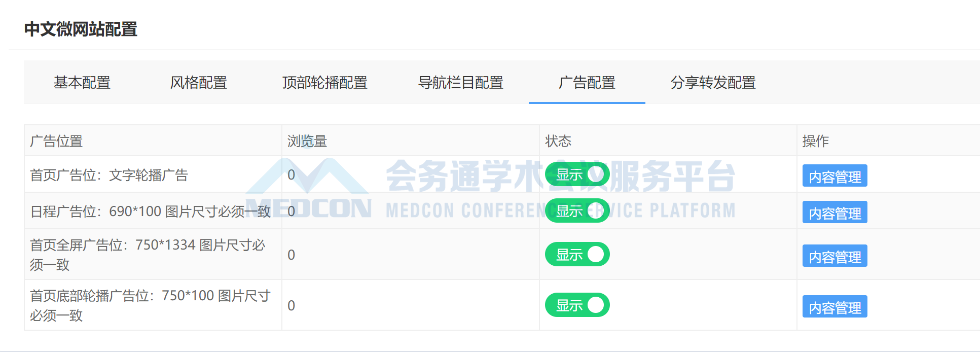Screen dimensions: 980x352
Task: Click 内容管理 for 首页全屏广告位 row
Action: pos(835,256)
